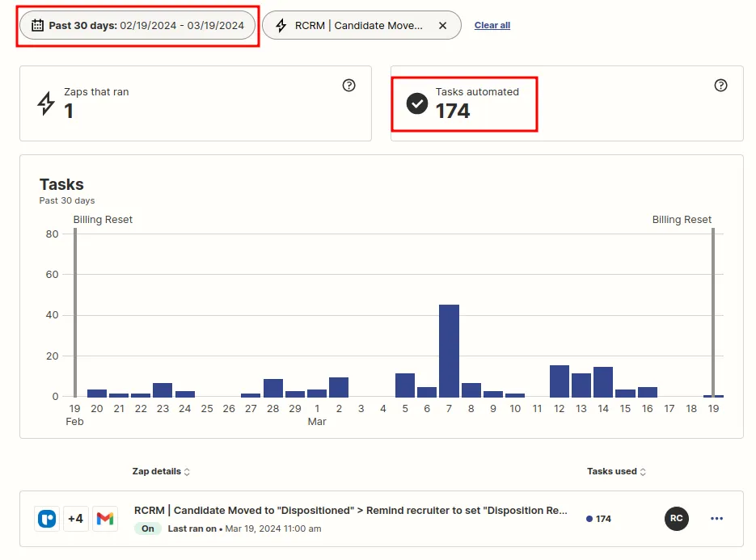Click the first app icon in the zap row

(47, 518)
